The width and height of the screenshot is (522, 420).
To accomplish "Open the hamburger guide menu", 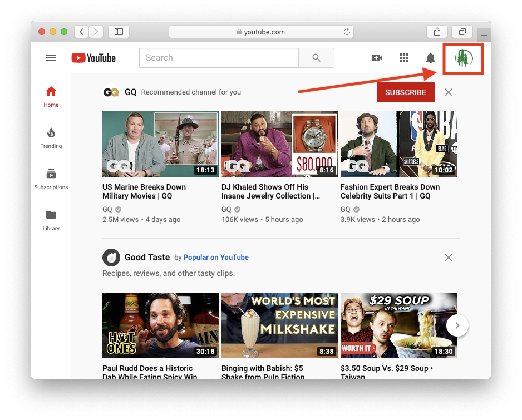I will click(x=51, y=58).
